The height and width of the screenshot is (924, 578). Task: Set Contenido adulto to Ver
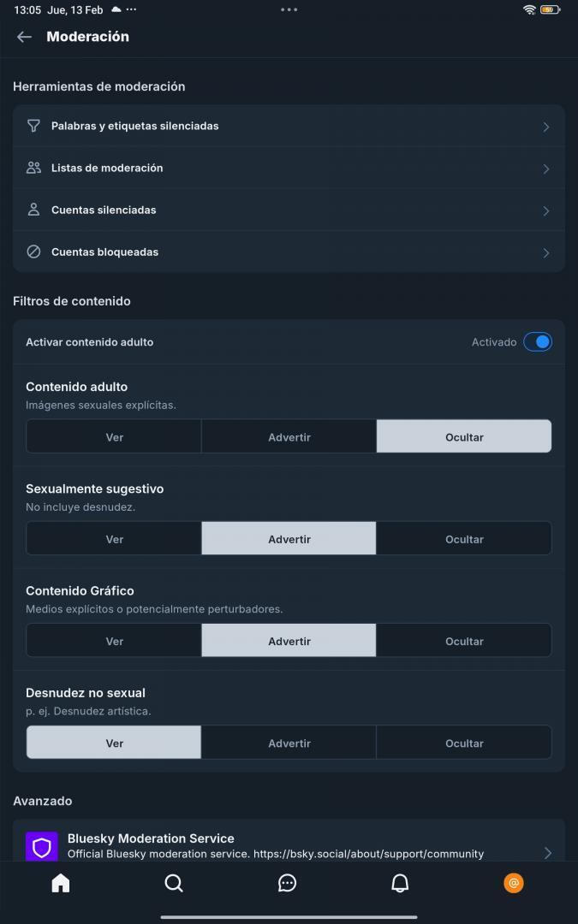coord(114,436)
